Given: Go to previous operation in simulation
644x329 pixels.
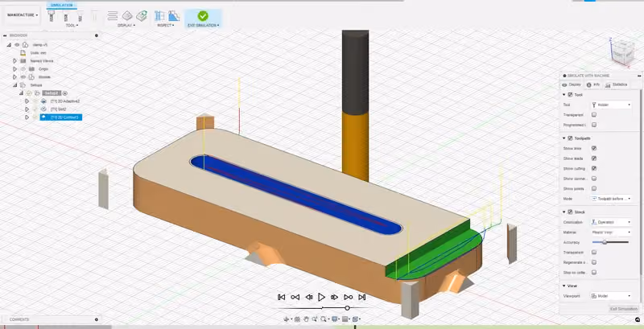Looking at the screenshot, I should pos(295,297).
